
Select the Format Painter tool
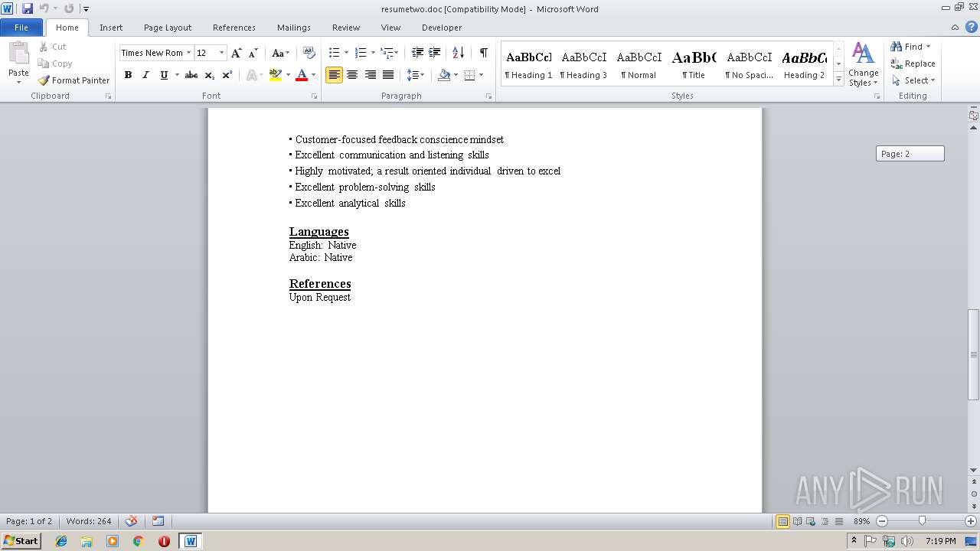tap(73, 80)
